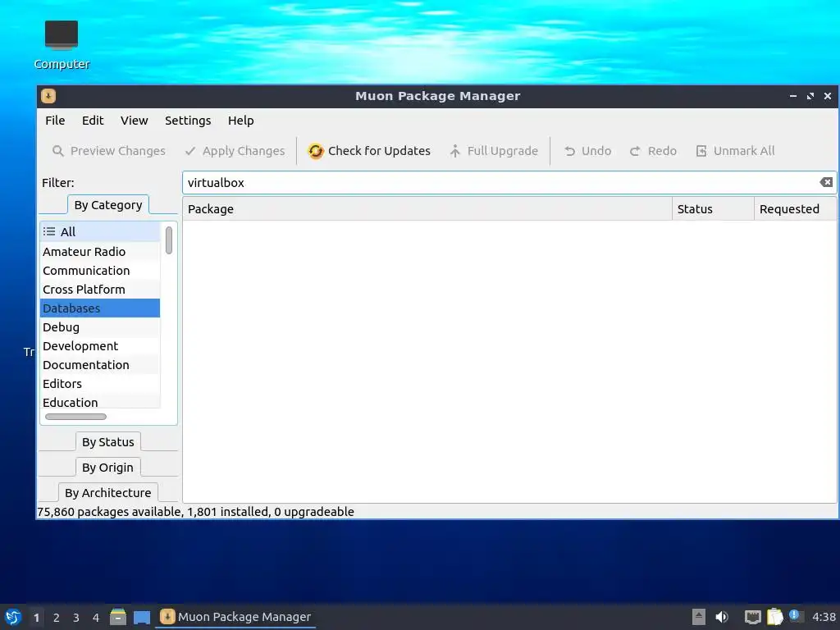Switch to workspace 1
The width and height of the screenshot is (840, 630).
point(36,618)
